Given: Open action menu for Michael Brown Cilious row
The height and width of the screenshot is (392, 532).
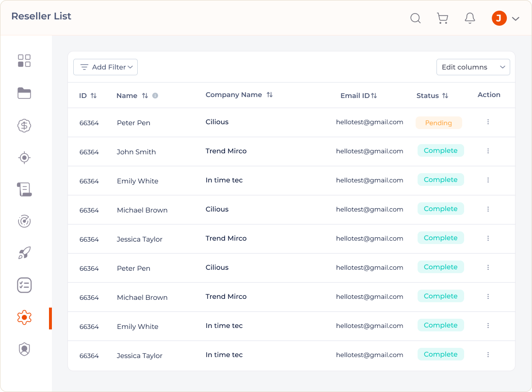Looking at the screenshot, I should click(x=488, y=210).
